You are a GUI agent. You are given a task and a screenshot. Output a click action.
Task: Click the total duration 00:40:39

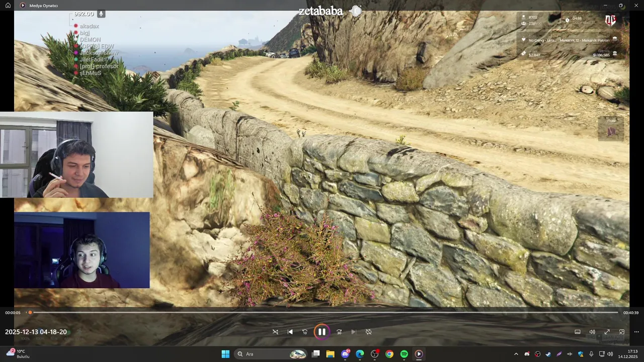pyautogui.click(x=631, y=313)
